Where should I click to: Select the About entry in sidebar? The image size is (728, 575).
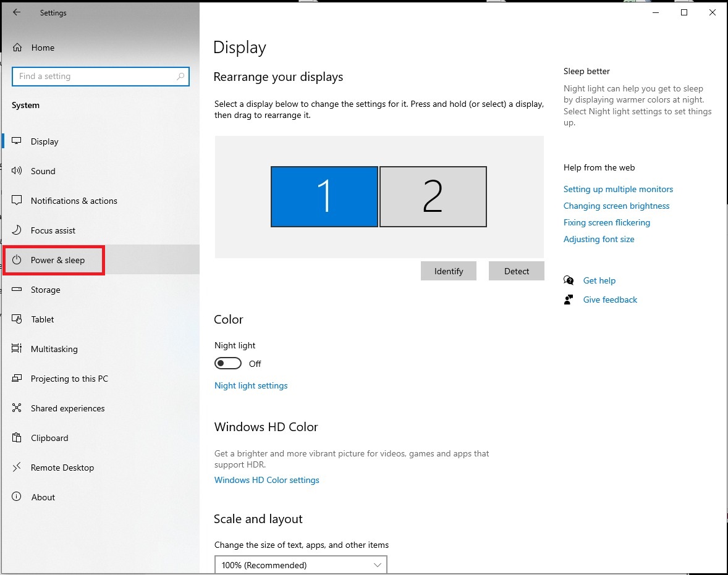100,497
